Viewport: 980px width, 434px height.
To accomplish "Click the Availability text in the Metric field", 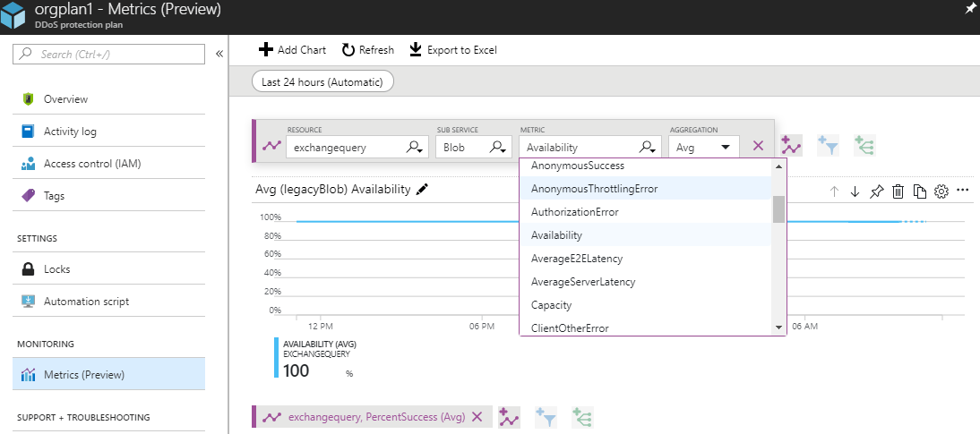I will [x=552, y=148].
